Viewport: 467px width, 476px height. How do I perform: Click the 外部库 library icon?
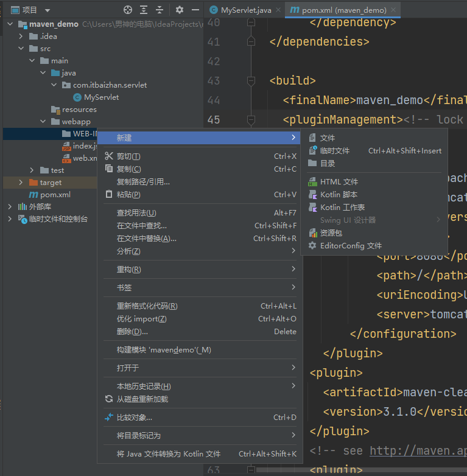[23, 207]
